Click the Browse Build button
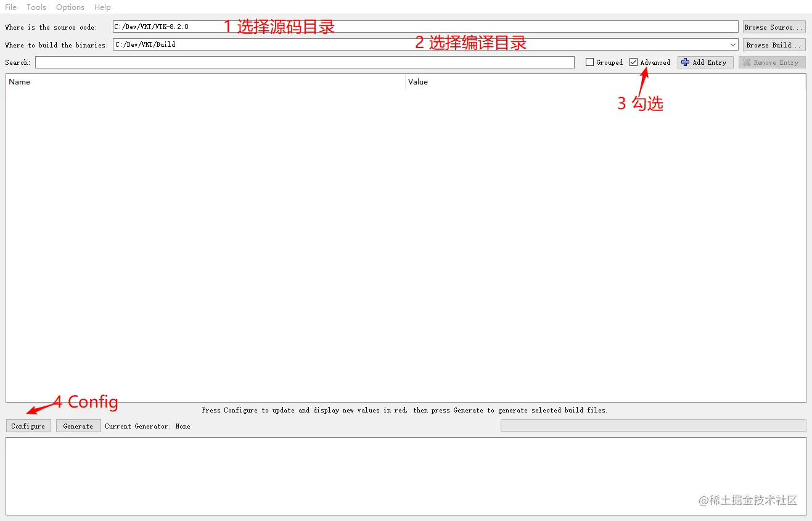Image resolution: width=812 pixels, height=521 pixels. point(774,44)
